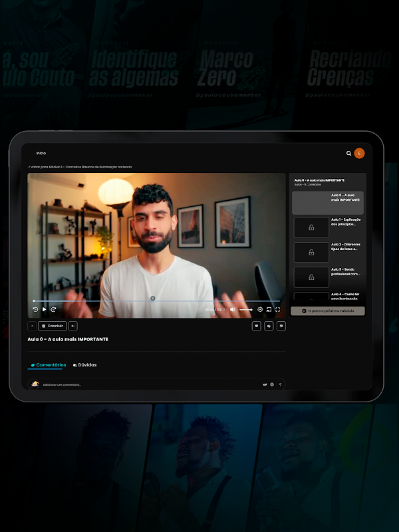This screenshot has width=399, height=532.
Task: Dislike the lesson with thumbs-down
Action: pos(281,326)
